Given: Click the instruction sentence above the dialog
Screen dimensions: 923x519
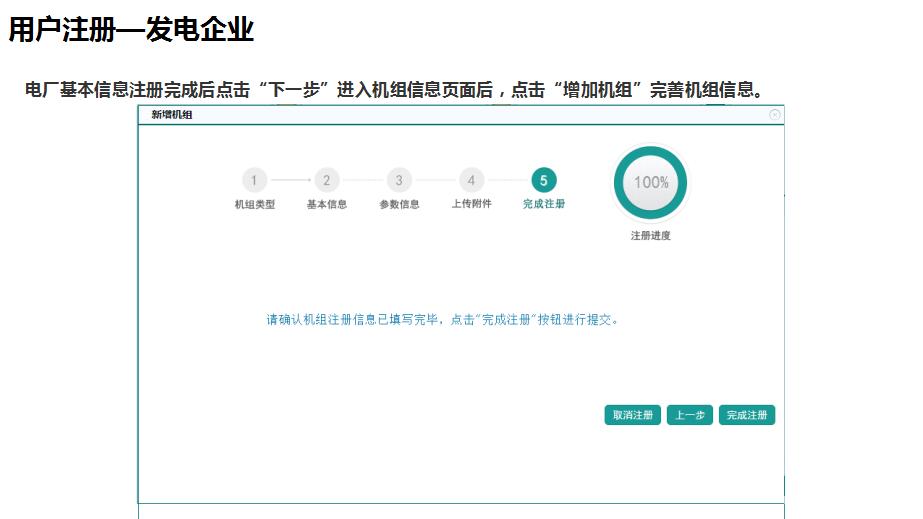Looking at the screenshot, I should coord(395,90).
